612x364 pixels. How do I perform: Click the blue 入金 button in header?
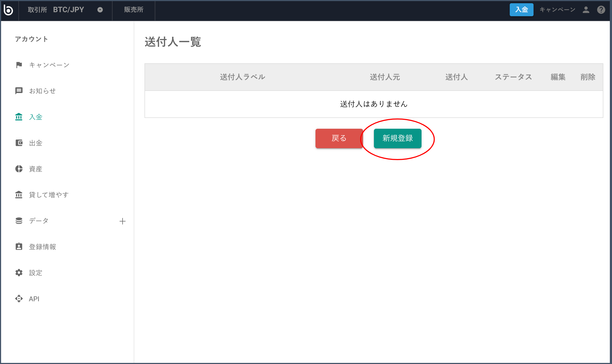coord(521,10)
